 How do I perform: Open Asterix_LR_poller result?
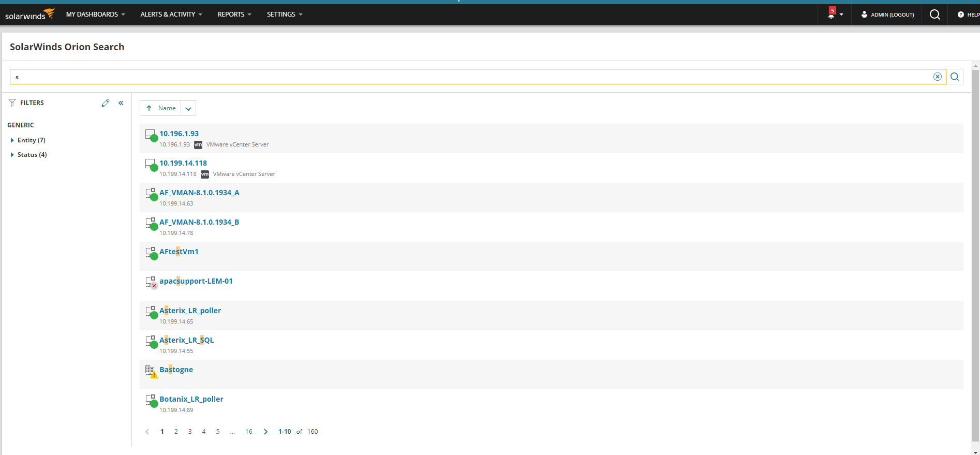[190, 311]
